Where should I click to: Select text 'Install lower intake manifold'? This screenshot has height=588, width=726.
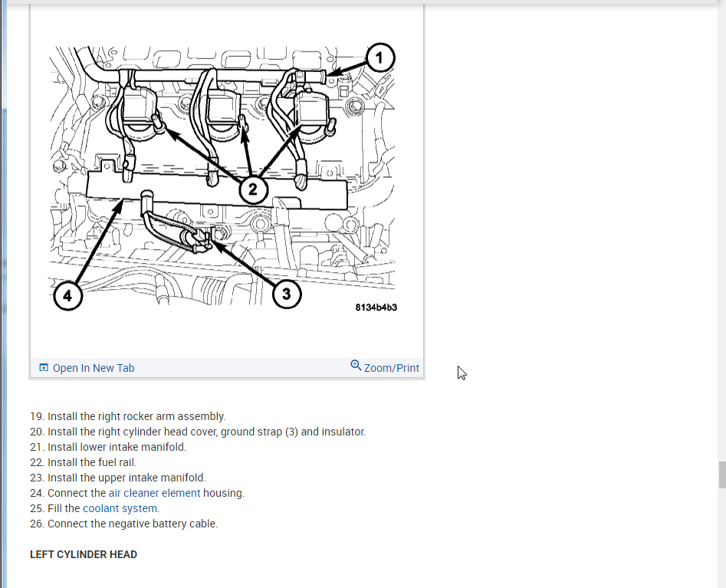coord(117,447)
